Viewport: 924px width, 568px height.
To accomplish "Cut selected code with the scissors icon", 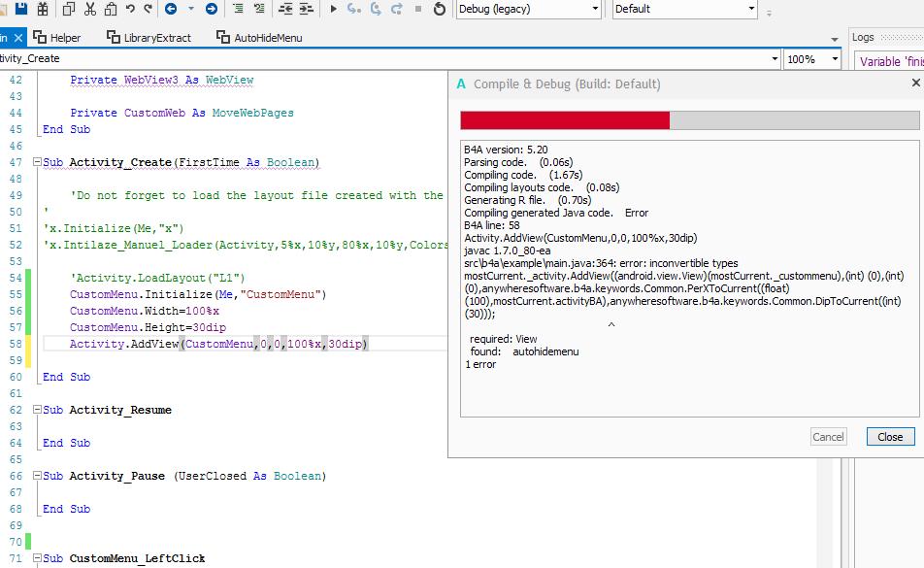I will (x=90, y=10).
